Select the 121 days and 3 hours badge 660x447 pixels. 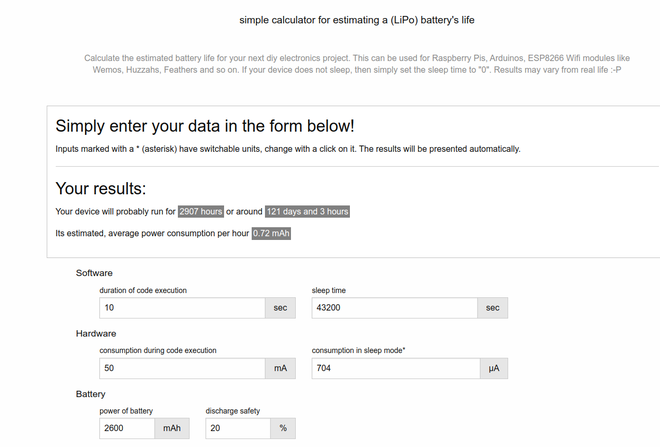point(307,211)
